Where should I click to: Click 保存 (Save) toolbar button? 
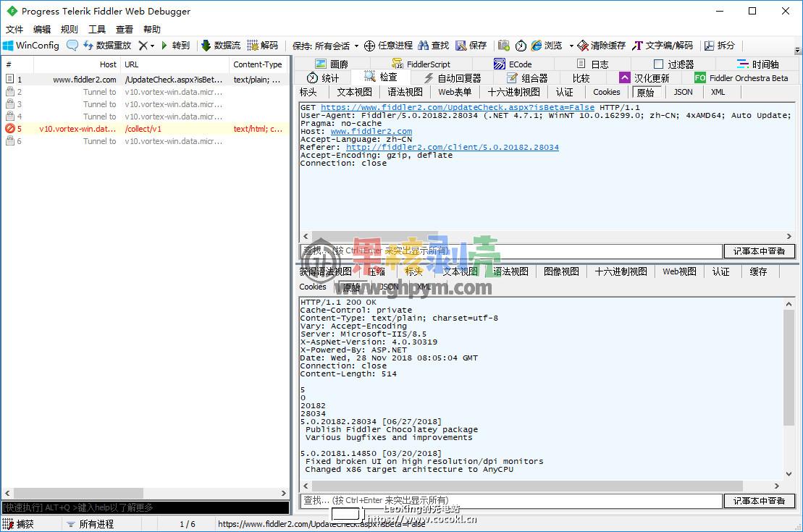471,46
